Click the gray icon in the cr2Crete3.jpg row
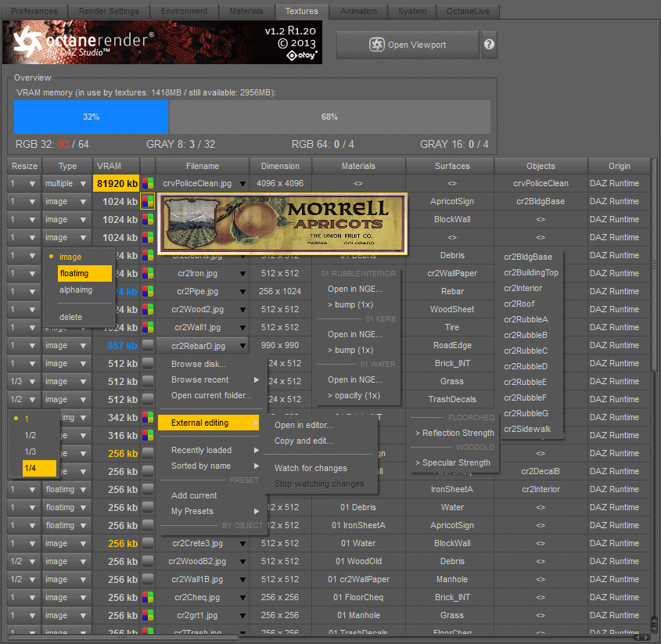The width and height of the screenshot is (661, 644). coord(148,543)
